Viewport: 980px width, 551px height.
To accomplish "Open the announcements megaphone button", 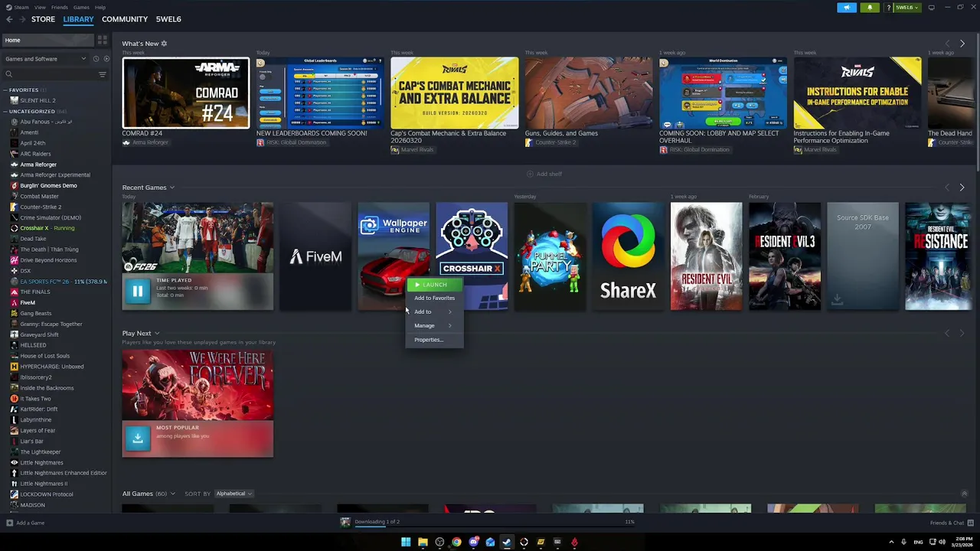I will 847,8.
